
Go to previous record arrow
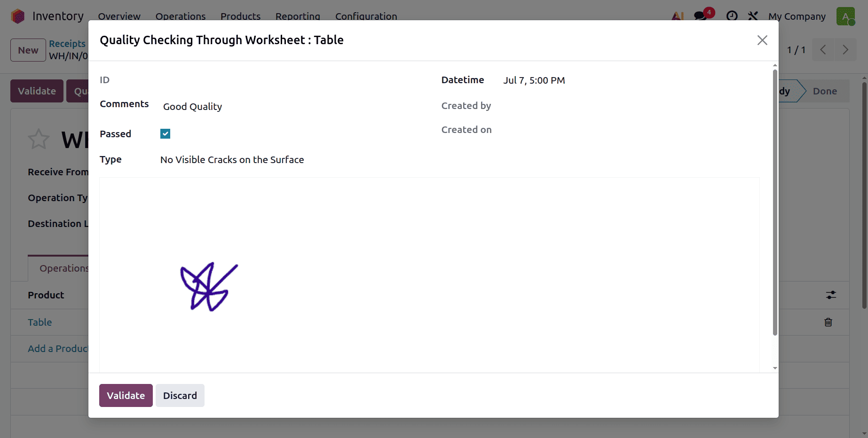tap(823, 50)
